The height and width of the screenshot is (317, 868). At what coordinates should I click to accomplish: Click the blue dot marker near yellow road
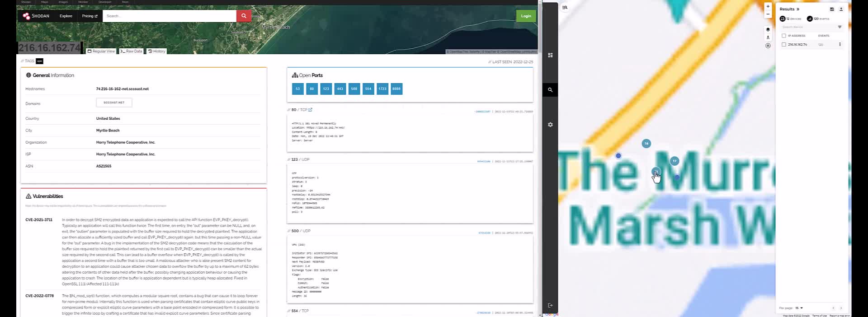[x=618, y=155]
